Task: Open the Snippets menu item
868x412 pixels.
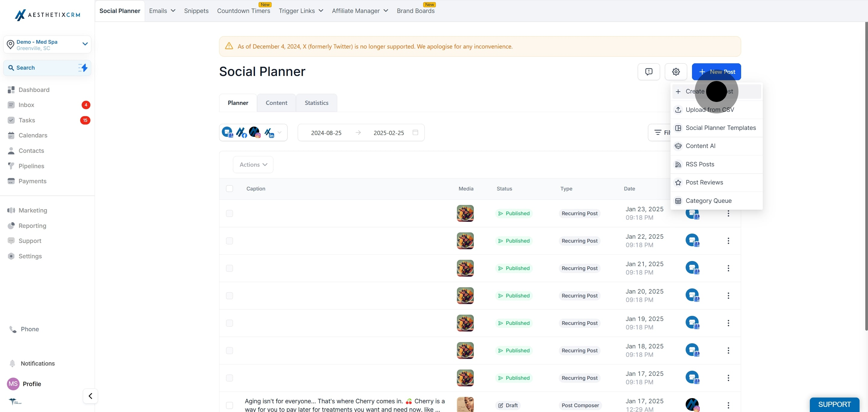Action: (x=196, y=11)
